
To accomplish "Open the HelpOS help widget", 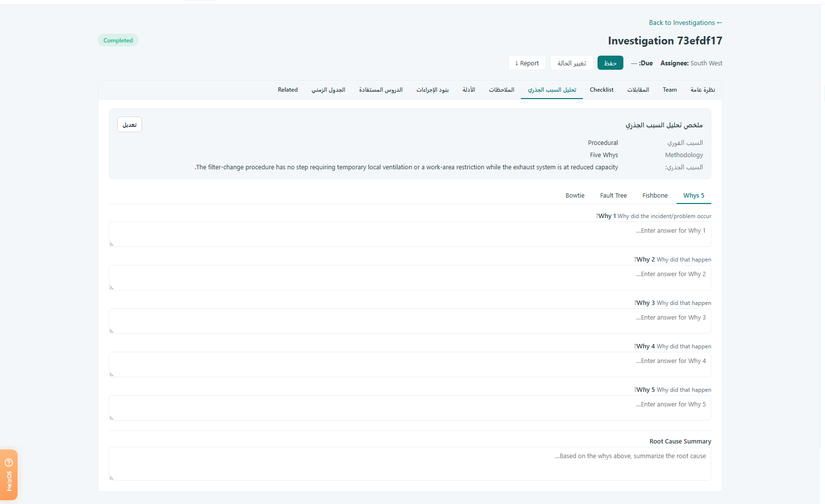I will tap(9, 475).
